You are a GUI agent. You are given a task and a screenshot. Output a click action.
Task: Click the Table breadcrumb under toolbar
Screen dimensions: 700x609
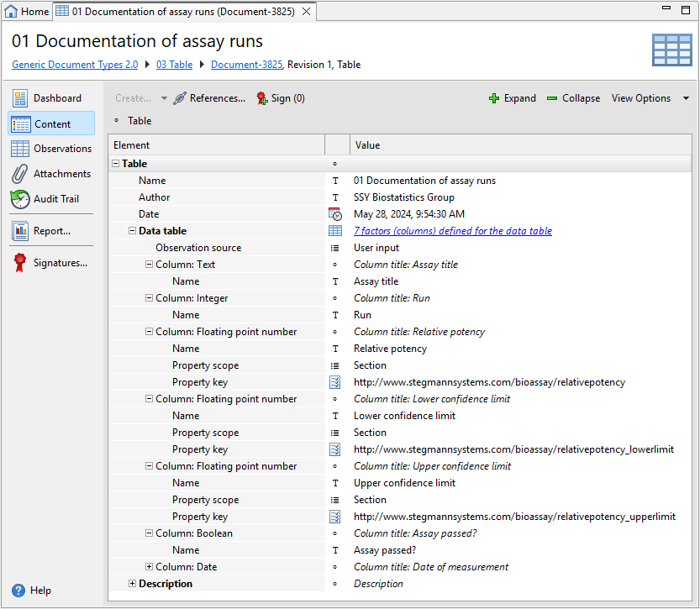(139, 121)
